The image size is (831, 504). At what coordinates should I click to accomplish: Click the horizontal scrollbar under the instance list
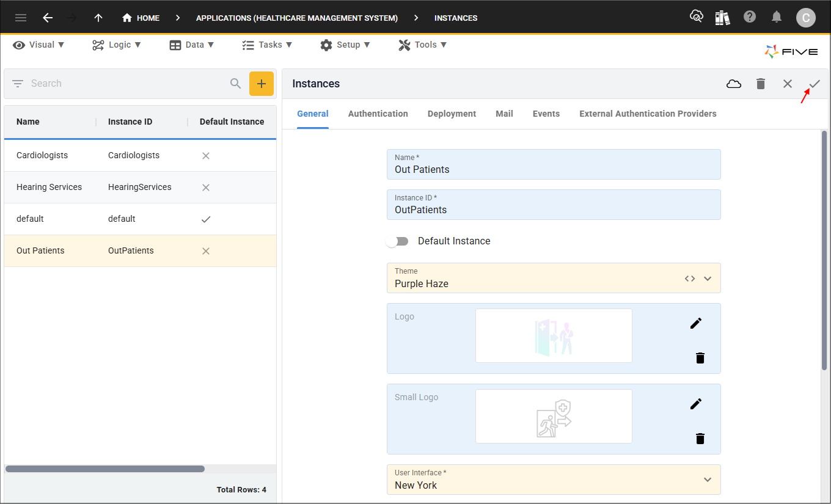click(105, 469)
